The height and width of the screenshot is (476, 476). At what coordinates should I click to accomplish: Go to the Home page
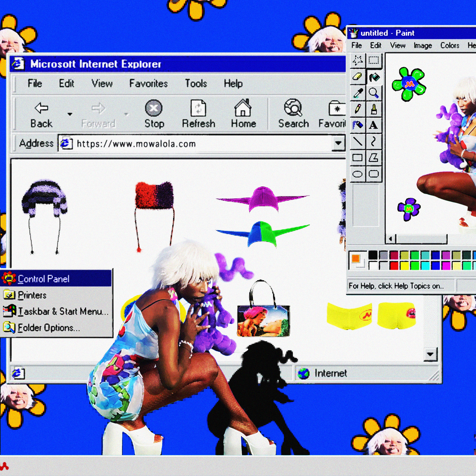tap(243, 113)
